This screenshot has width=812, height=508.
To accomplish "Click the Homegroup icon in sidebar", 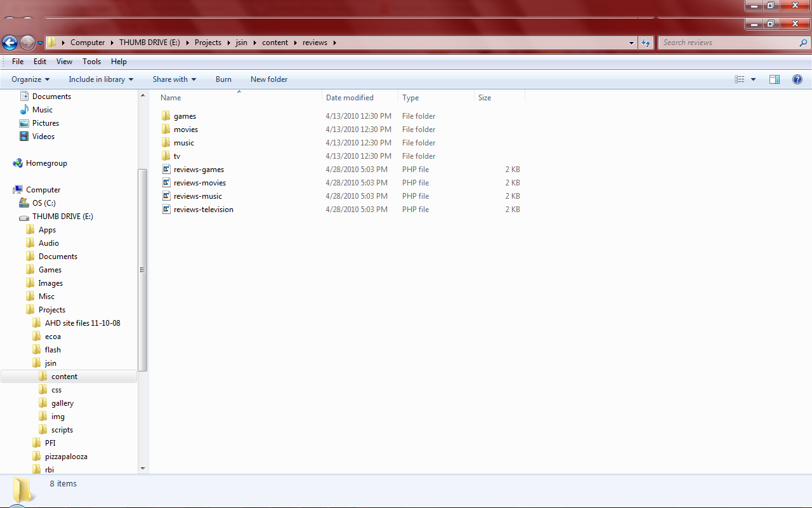I will pos(18,163).
